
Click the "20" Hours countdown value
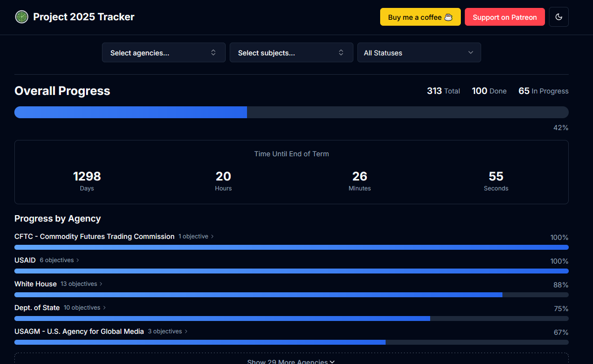coord(223,176)
